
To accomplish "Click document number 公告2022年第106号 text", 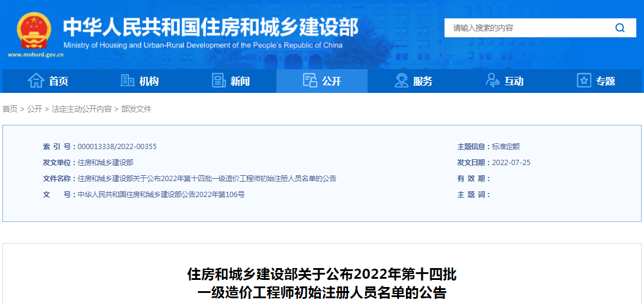I will (213, 195).
